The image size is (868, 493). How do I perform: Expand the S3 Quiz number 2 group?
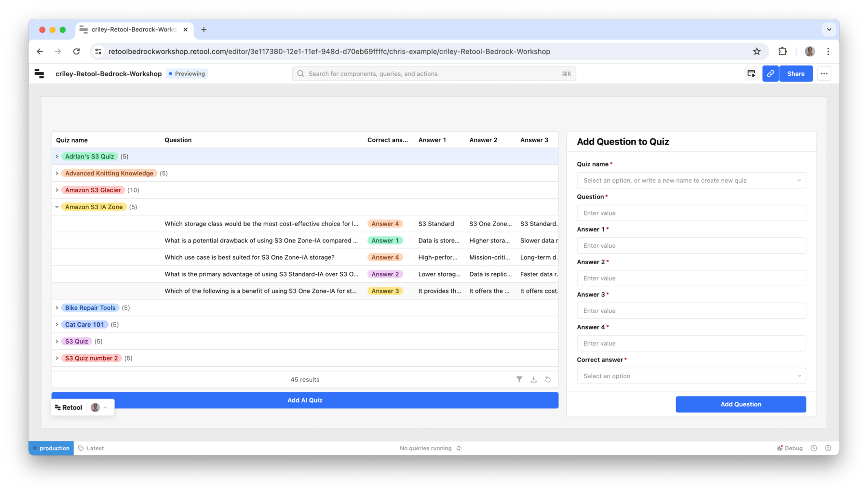coord(57,359)
